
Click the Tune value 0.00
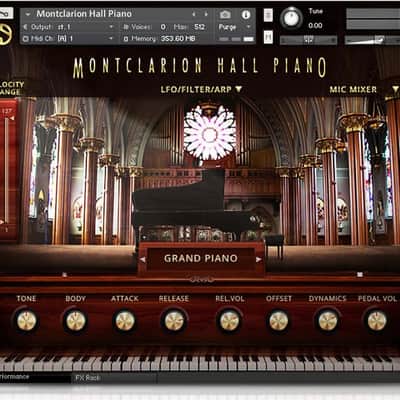coord(315,26)
